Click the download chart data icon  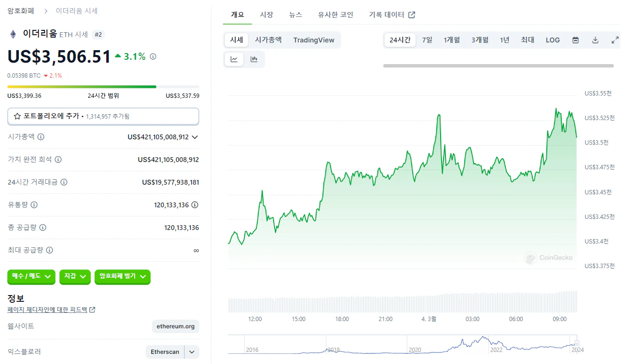coord(595,40)
